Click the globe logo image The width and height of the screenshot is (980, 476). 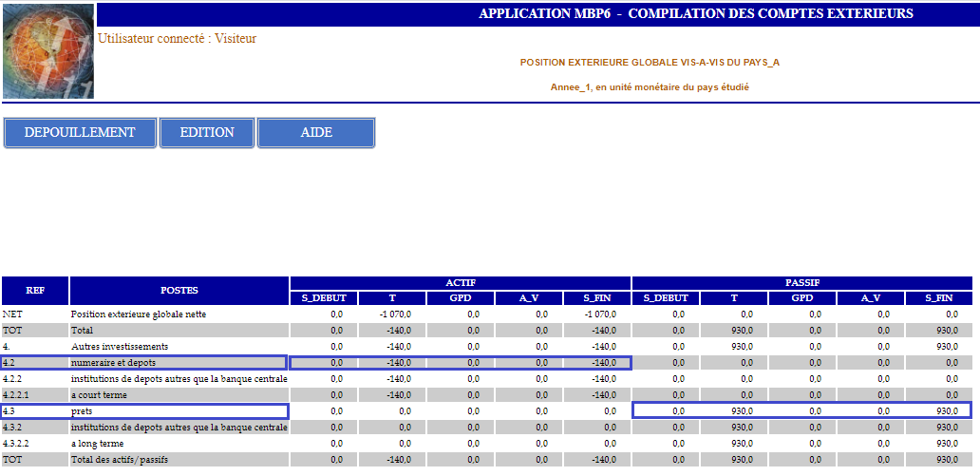(x=48, y=50)
